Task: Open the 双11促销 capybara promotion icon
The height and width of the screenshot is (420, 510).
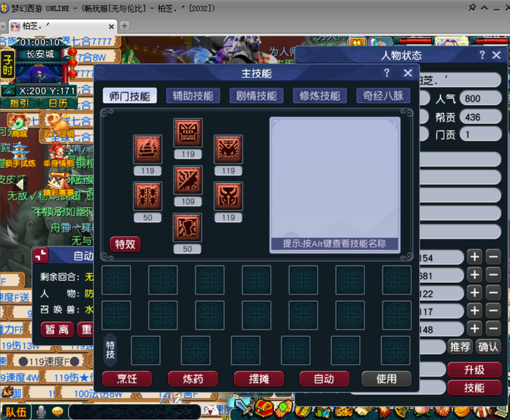Action: tap(58, 125)
